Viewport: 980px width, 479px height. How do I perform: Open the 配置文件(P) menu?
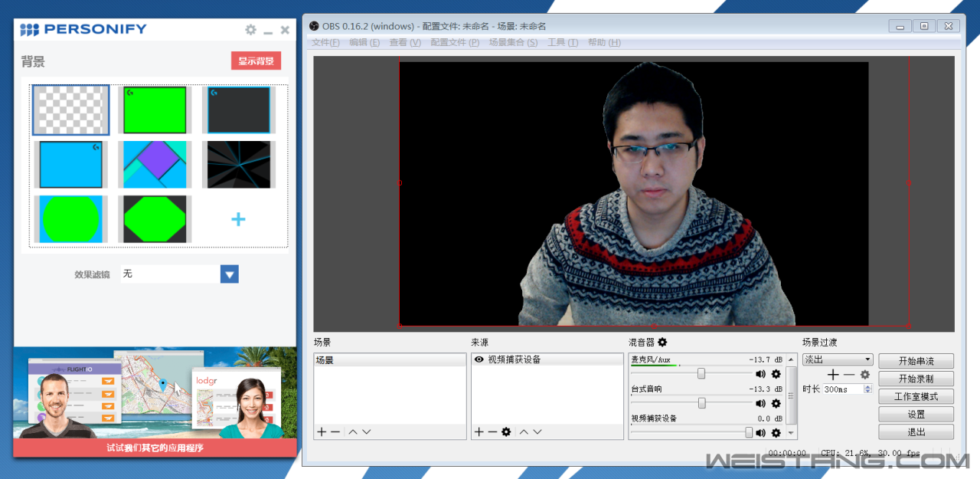point(455,43)
